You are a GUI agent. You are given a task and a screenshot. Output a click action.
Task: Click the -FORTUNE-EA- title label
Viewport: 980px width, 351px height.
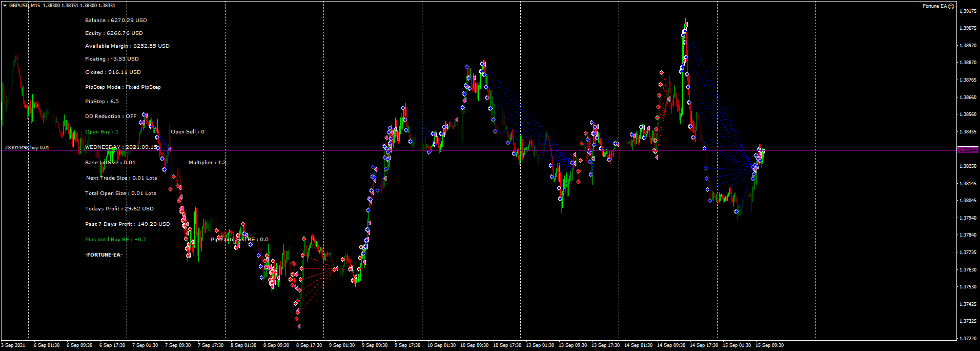point(104,255)
